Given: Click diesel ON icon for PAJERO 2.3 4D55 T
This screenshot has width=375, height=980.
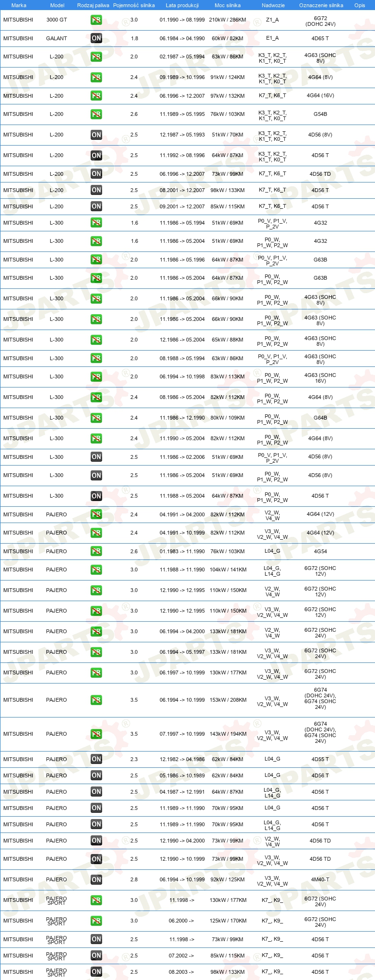Looking at the screenshot, I should [x=96, y=759].
